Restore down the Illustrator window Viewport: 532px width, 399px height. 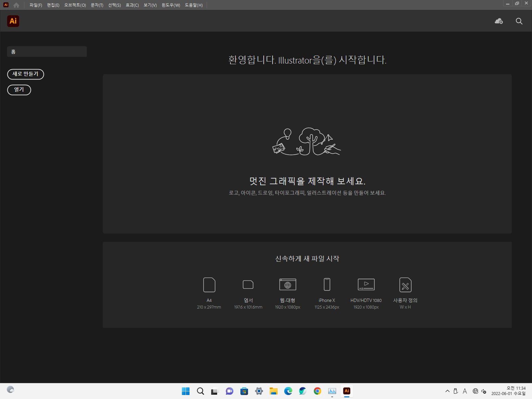coord(517,3)
